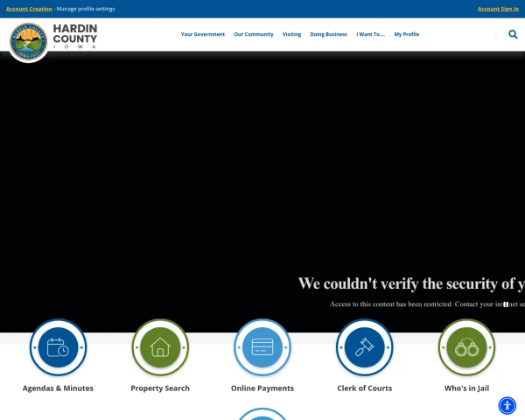
Task: Click the Hardin County seal logo
Action: [29, 41]
